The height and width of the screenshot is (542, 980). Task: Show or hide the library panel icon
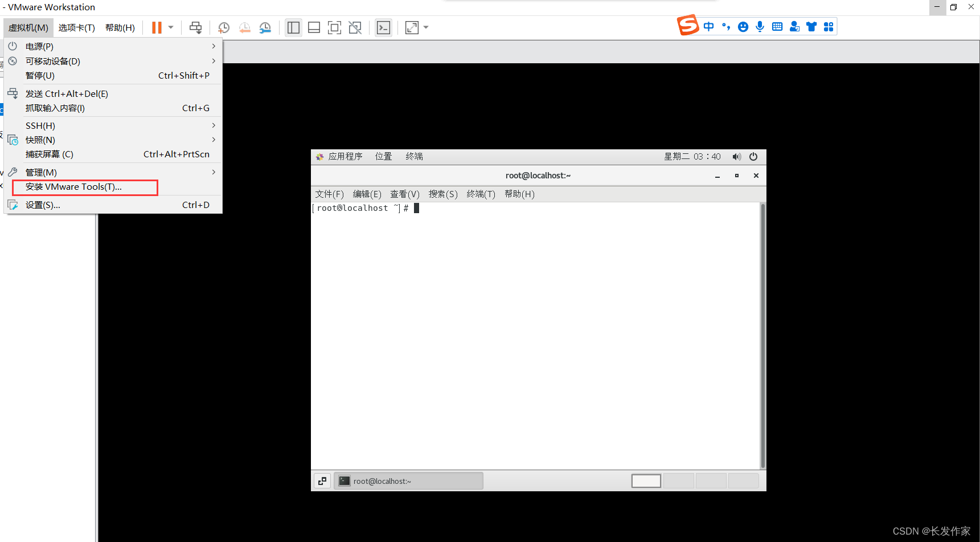[x=293, y=27]
